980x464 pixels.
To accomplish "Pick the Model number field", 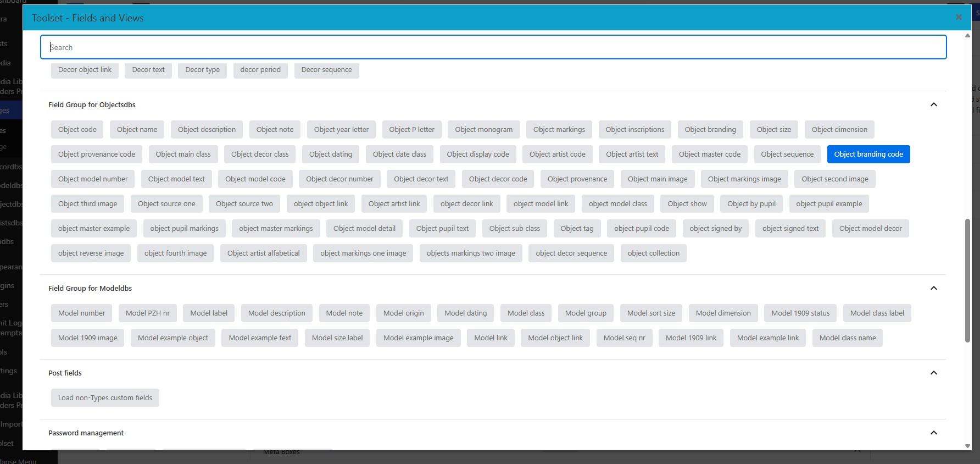I will 82,313.
